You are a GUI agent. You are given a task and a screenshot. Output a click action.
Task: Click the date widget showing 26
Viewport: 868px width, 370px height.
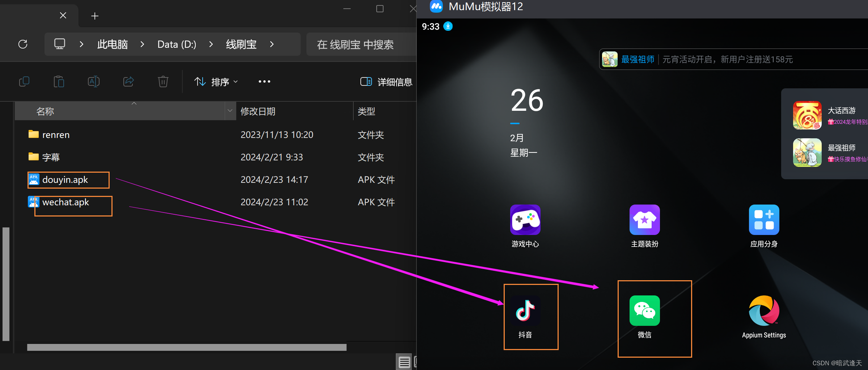pyautogui.click(x=526, y=100)
